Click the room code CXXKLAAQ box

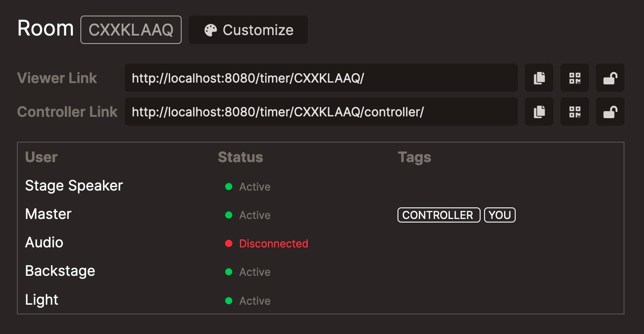(131, 30)
